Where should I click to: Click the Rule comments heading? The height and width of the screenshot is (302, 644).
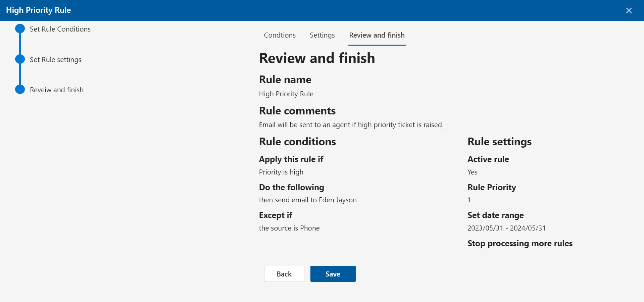coord(297,111)
